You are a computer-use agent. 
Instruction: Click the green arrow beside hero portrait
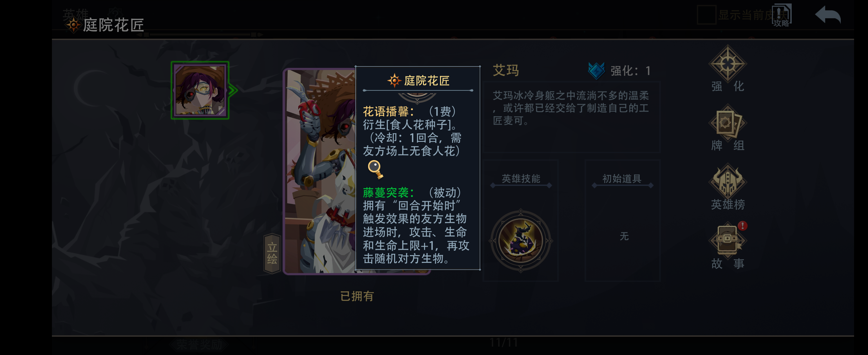click(233, 90)
